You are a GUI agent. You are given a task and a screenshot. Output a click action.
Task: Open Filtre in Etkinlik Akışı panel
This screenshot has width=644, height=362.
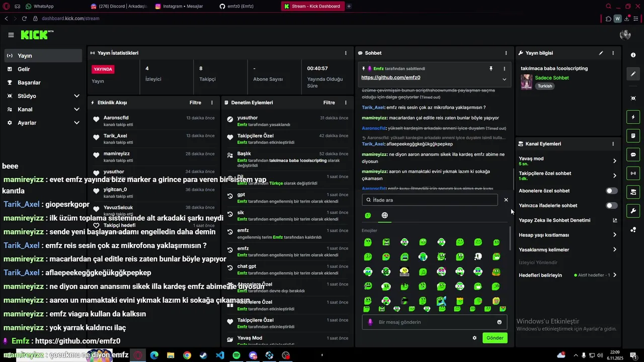coord(195,103)
